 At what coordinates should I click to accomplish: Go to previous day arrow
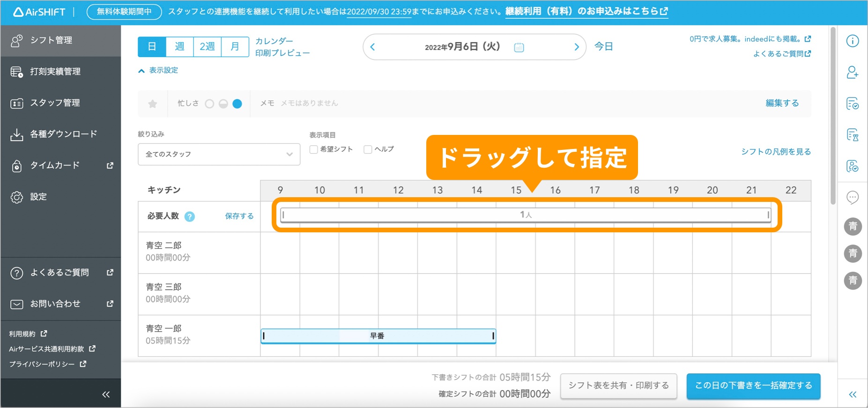(x=373, y=47)
